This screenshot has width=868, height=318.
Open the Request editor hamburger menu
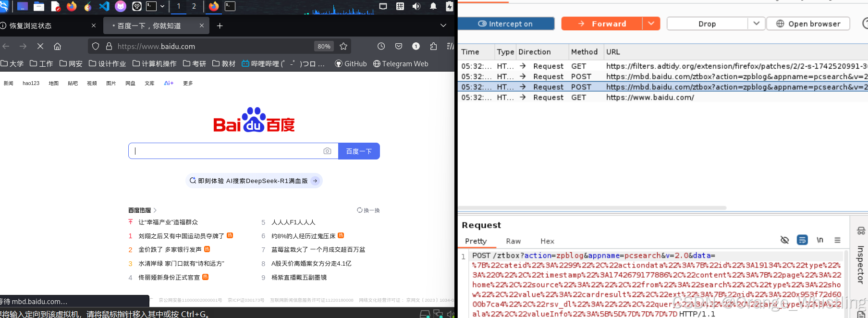coord(837,240)
